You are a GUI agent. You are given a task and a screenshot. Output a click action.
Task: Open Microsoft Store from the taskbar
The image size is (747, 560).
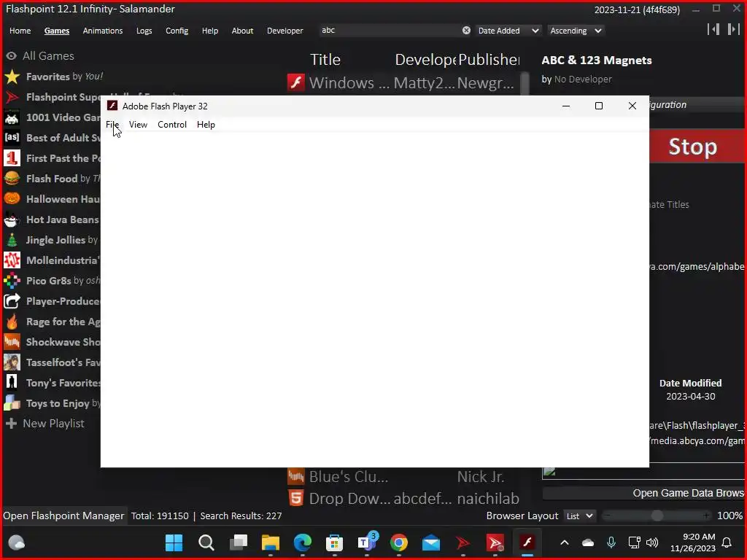[334, 542]
